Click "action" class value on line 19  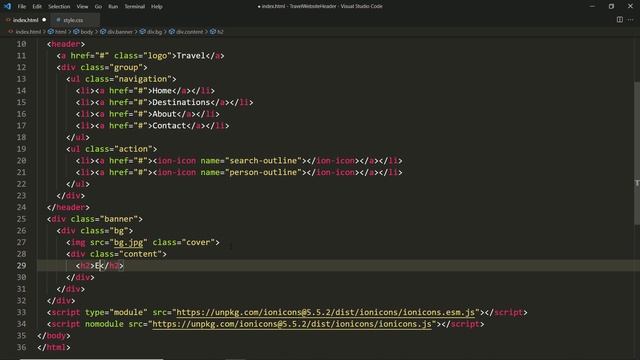coord(133,149)
